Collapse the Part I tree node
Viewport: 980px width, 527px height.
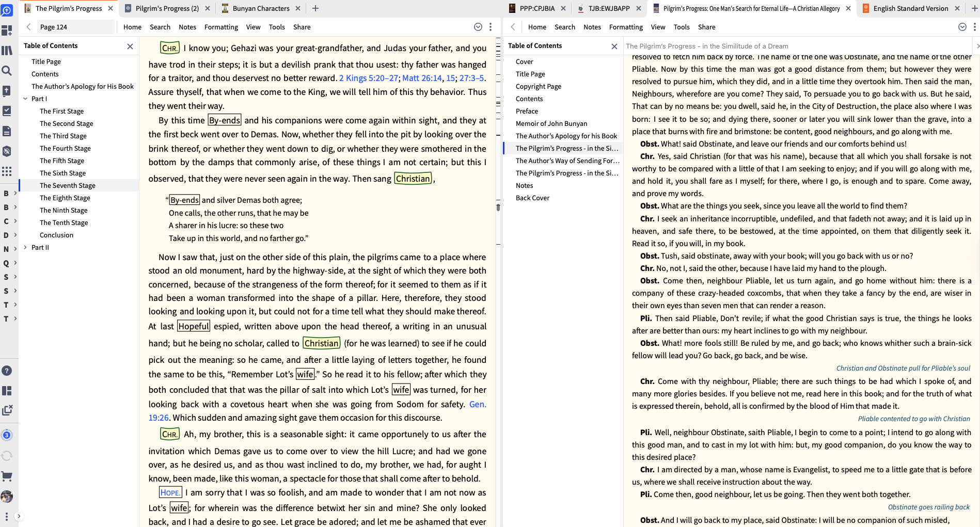(25, 99)
